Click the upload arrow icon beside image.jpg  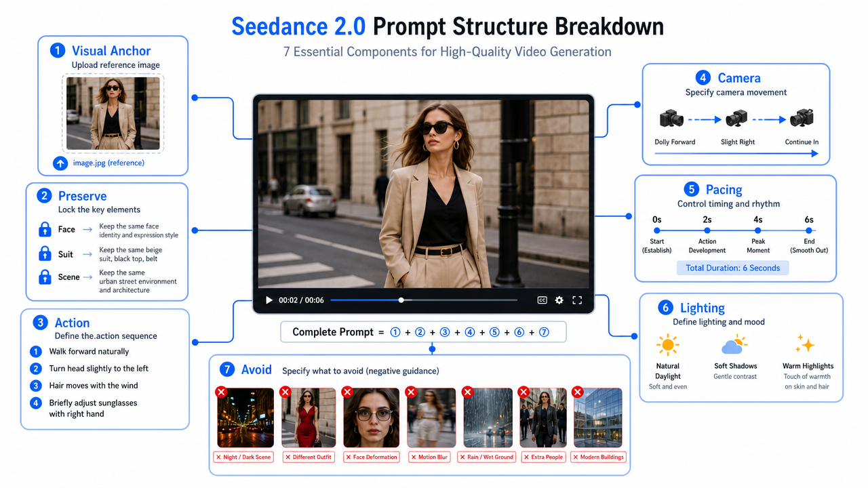click(x=60, y=163)
